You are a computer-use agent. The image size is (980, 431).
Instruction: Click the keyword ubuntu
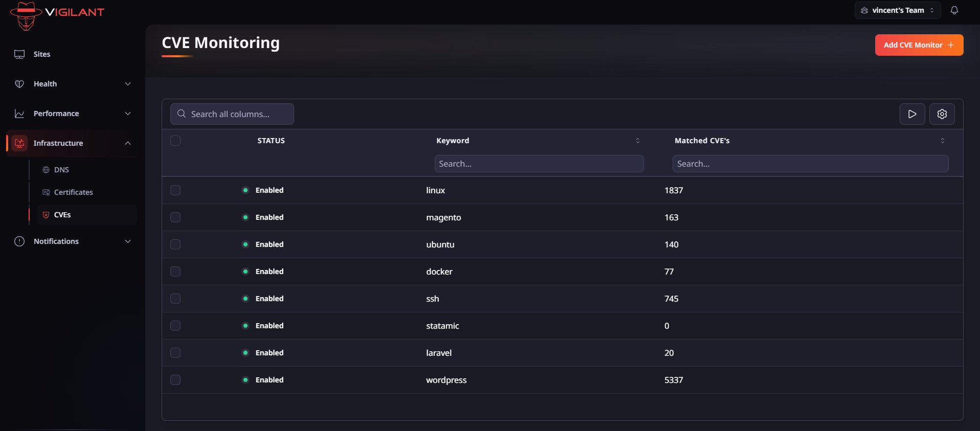pyautogui.click(x=440, y=244)
